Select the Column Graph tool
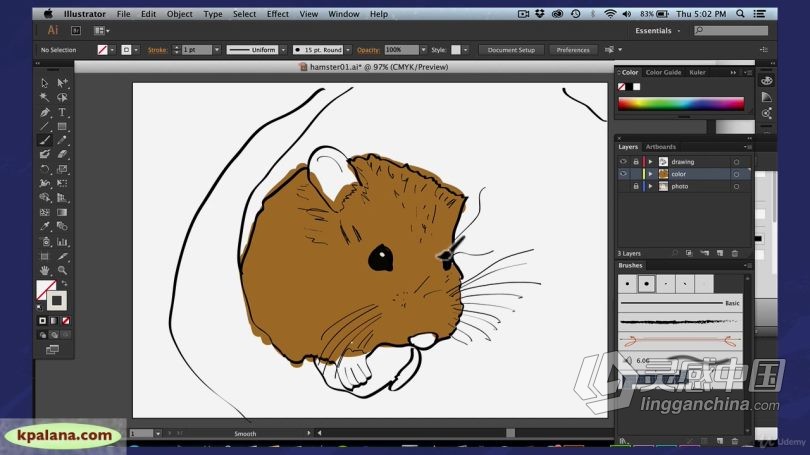The width and height of the screenshot is (810, 455). [62, 242]
